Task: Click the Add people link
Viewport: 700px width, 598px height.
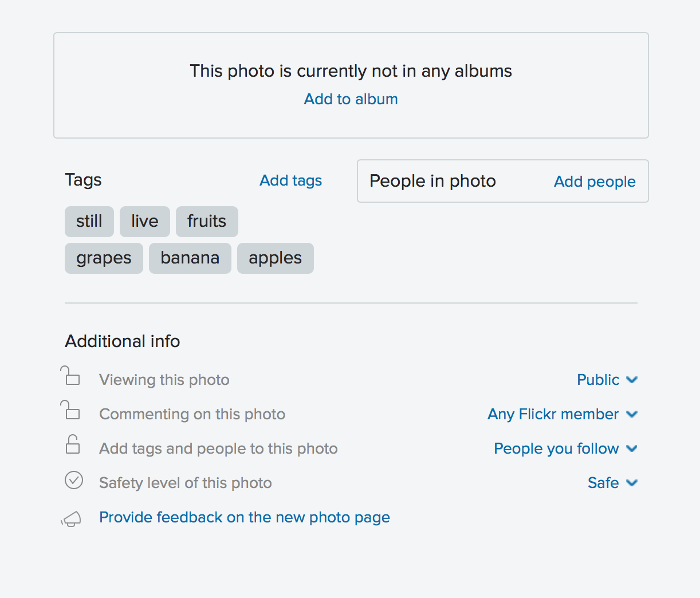Action: point(595,182)
